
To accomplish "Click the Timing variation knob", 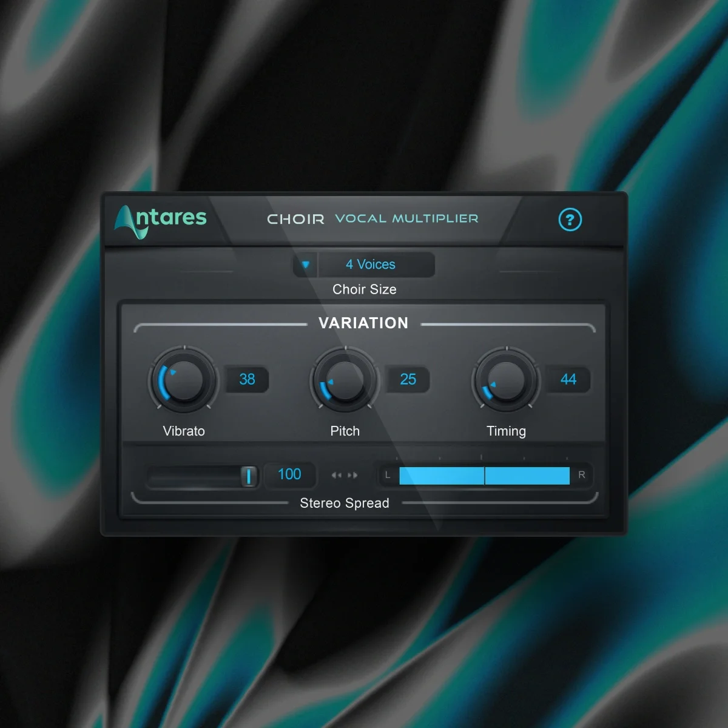I will click(x=506, y=381).
